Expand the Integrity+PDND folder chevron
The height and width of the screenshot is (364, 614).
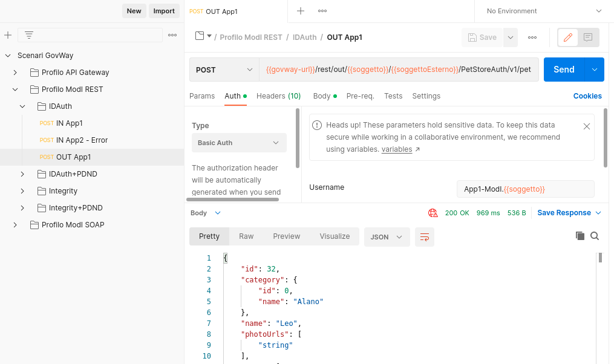click(22, 208)
